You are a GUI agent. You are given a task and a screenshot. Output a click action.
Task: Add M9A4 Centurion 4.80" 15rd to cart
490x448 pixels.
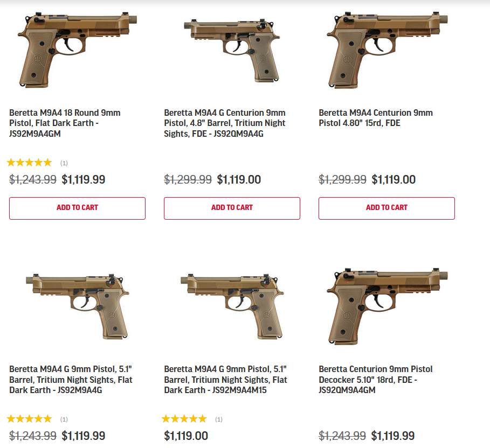point(387,208)
